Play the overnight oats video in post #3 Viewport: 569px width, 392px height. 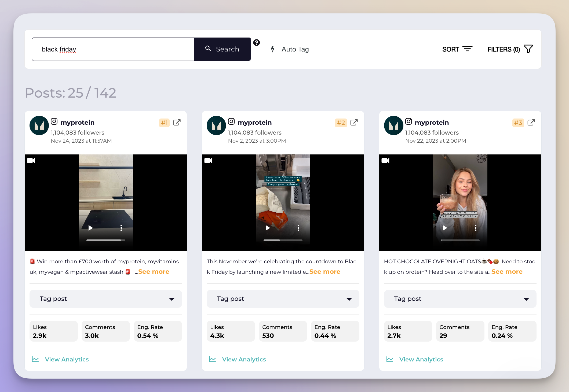tap(445, 228)
